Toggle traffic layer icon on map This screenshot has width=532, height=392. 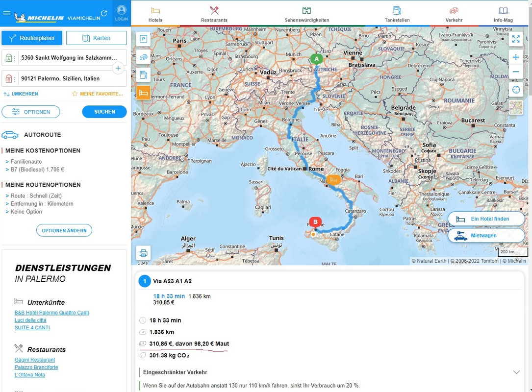pyautogui.click(x=144, y=57)
